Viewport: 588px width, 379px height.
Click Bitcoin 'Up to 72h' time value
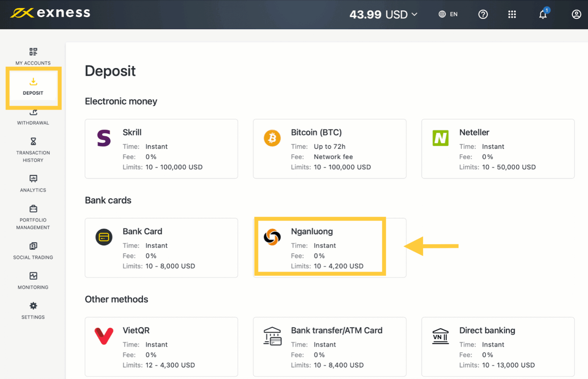[x=330, y=147]
